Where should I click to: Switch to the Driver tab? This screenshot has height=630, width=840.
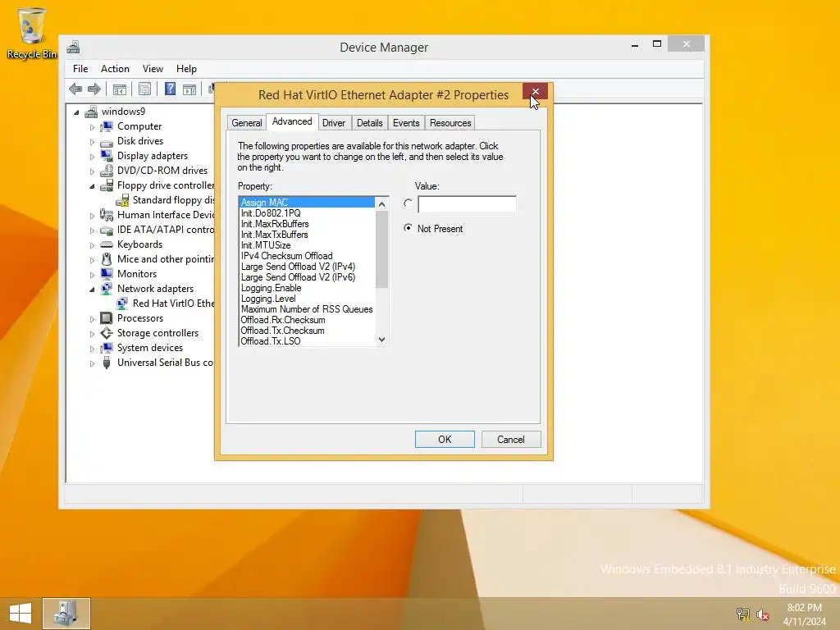tap(334, 123)
